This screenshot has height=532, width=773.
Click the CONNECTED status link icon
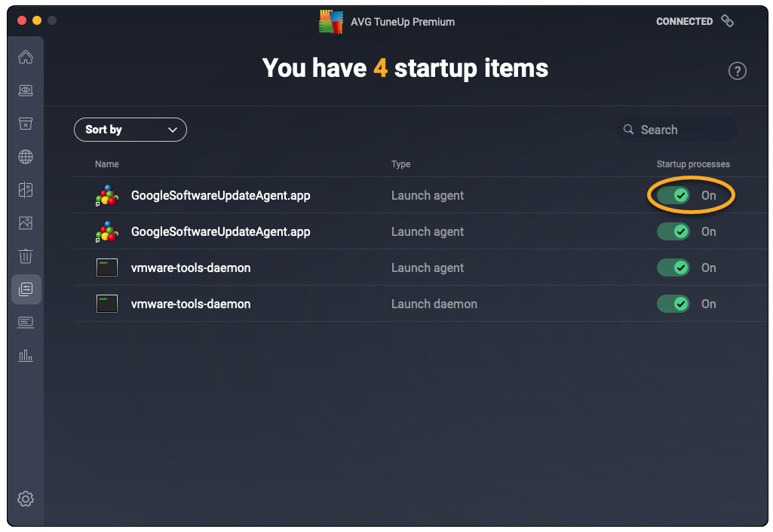(727, 21)
